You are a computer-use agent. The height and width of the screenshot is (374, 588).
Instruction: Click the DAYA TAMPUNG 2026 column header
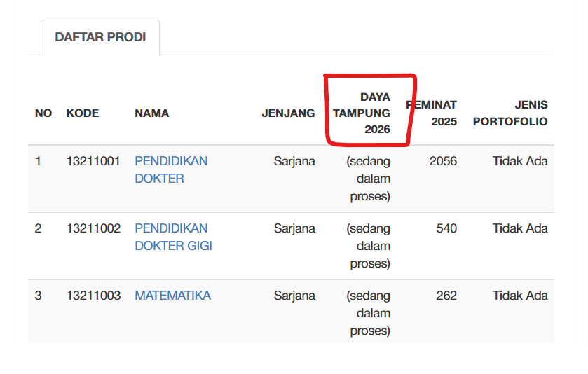[362, 113]
